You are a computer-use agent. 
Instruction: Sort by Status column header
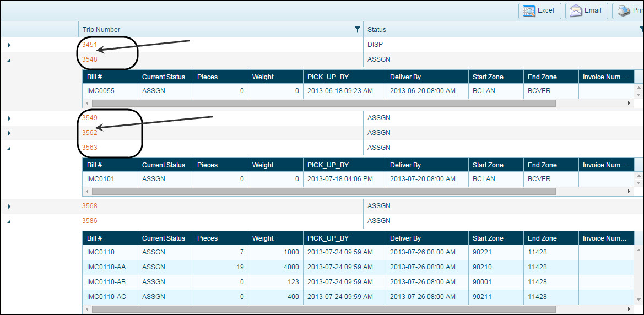point(377,30)
